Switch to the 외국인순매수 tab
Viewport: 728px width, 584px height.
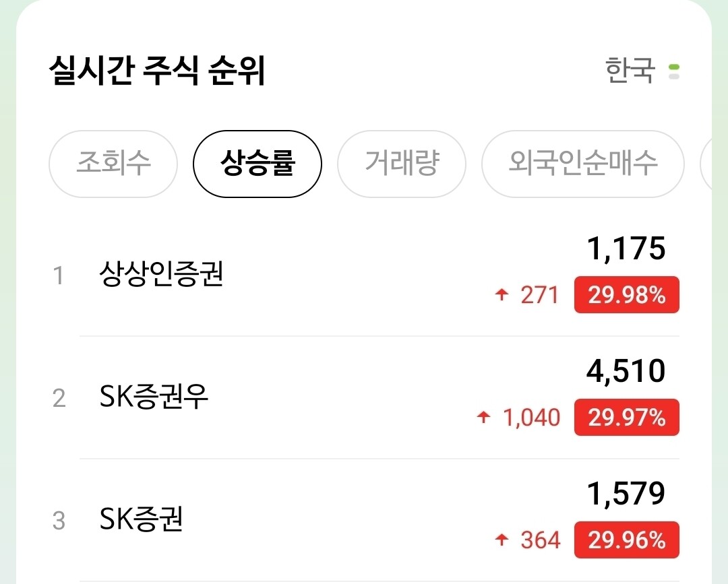point(582,164)
